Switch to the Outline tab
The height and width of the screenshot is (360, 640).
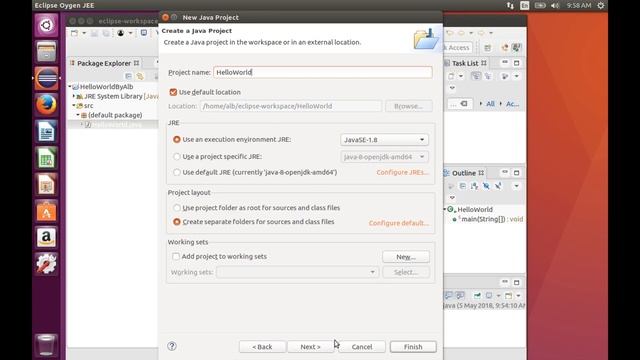click(464, 173)
